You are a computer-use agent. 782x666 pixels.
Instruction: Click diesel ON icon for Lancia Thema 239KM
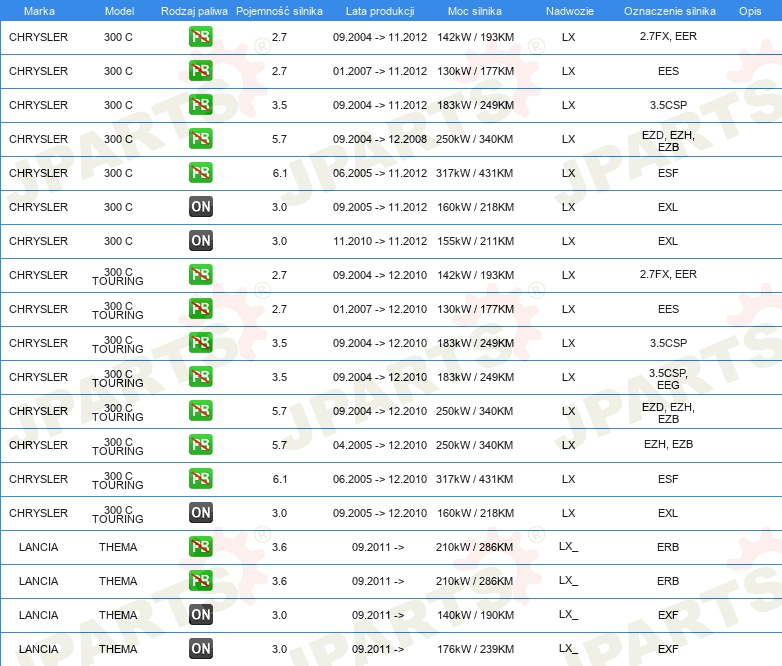[x=200, y=649]
